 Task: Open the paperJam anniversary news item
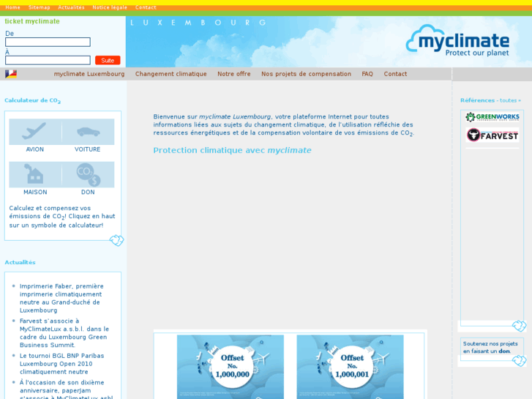pos(66,389)
